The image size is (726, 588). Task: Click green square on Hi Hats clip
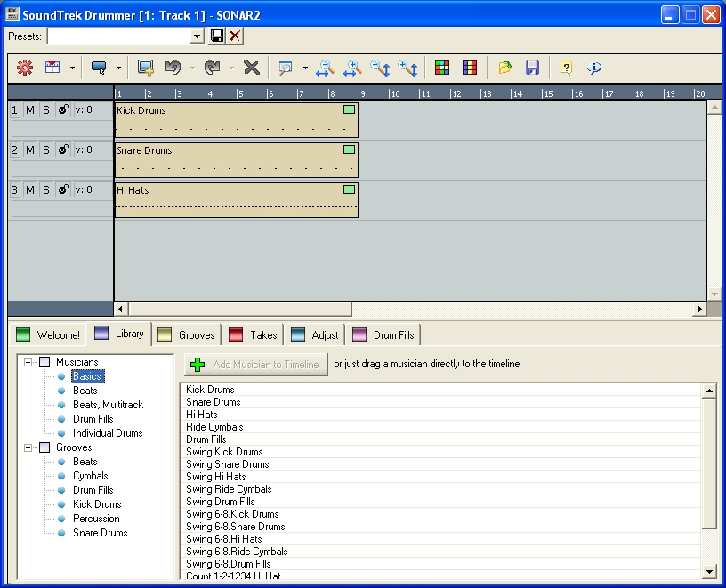point(349,189)
